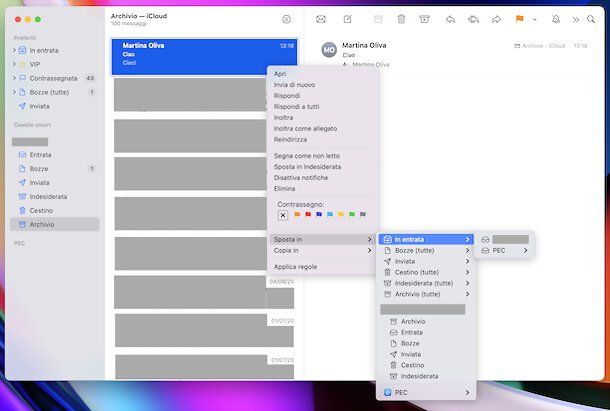The image size is (610, 411).
Task: Select Cestino mailbox in sidebar
Action: pos(54,211)
